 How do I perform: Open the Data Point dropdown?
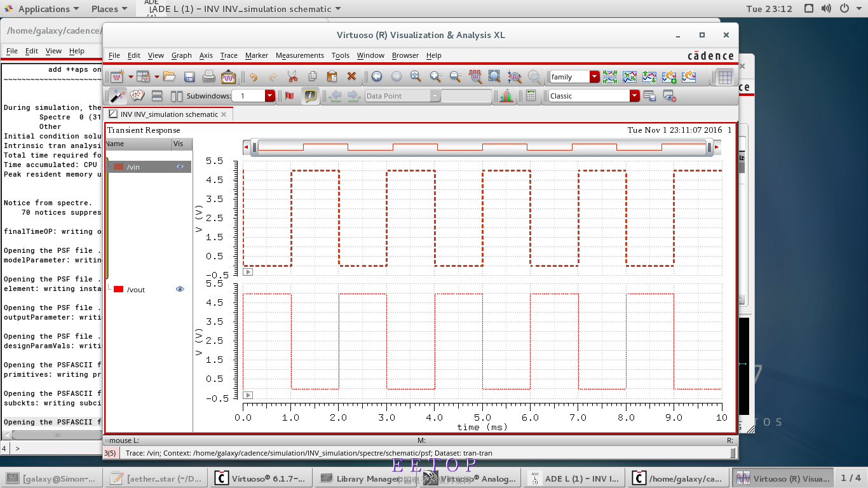(435, 96)
